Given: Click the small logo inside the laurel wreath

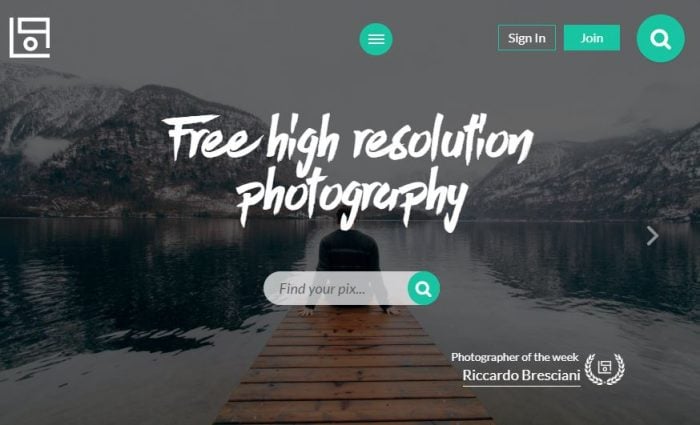Looking at the screenshot, I should 604,367.
